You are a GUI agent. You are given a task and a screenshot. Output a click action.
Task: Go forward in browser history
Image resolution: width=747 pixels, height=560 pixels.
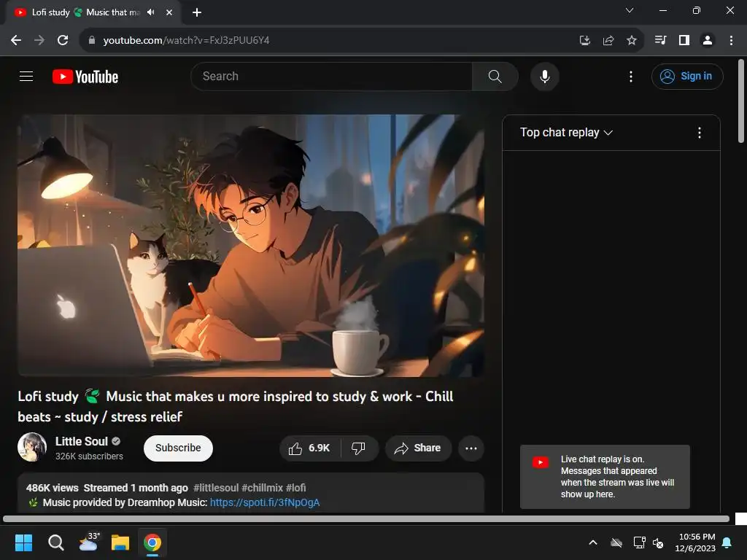[x=39, y=40]
